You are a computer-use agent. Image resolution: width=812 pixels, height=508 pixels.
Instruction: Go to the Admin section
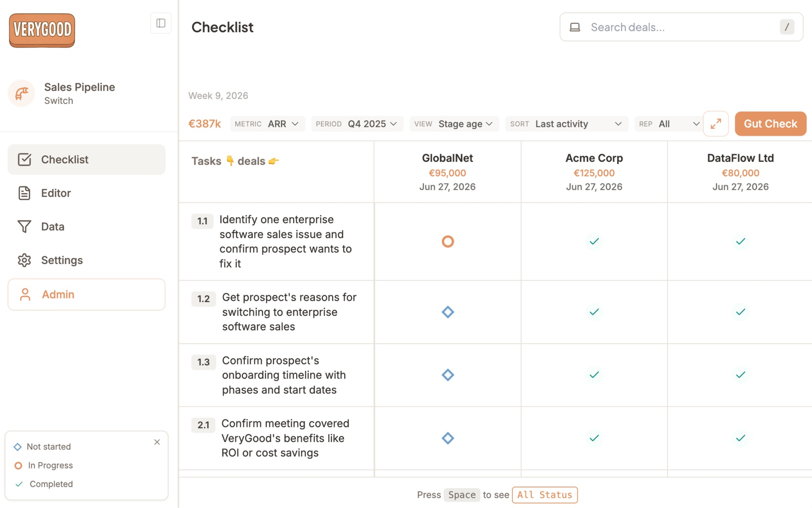86,295
